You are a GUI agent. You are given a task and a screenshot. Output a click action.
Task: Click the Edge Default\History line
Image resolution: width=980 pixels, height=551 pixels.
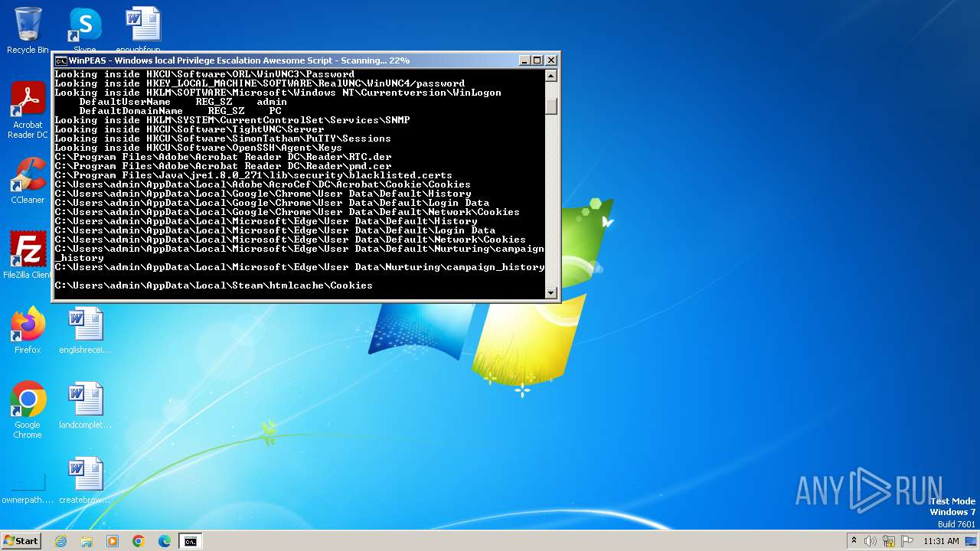(266, 221)
